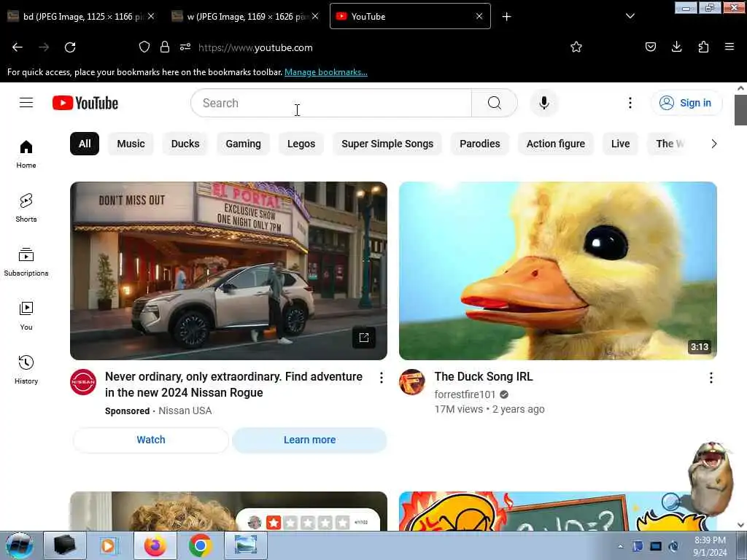Open options menu for The Duck Song IRL
This screenshot has width=747, height=560.
tap(711, 378)
